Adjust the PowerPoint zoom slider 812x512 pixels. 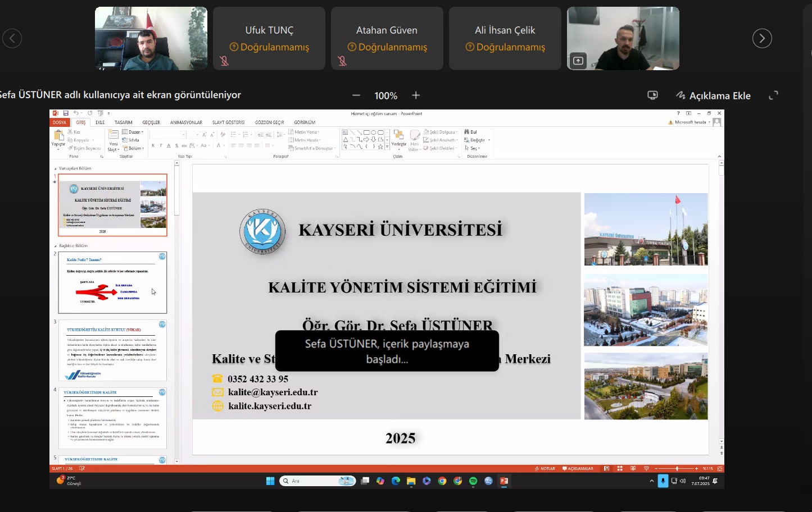pos(677,468)
